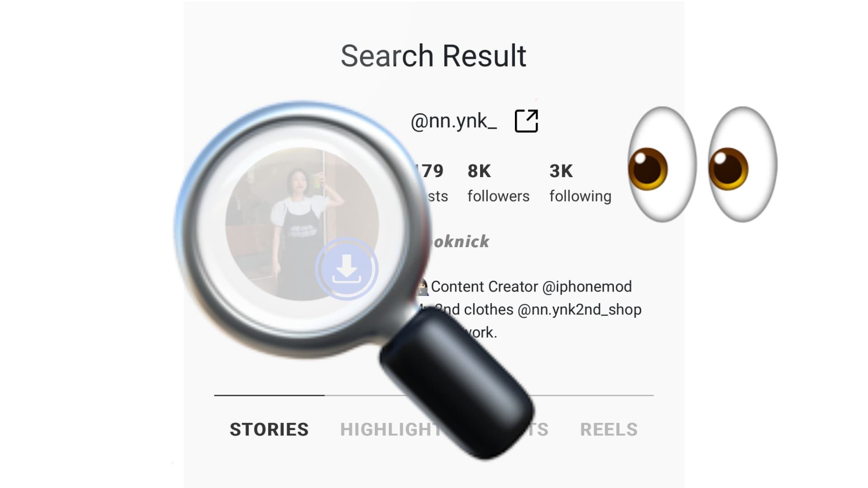This screenshot has height=488, width=868.
Task: Click the emoji before Content Creator text
Action: (422, 287)
